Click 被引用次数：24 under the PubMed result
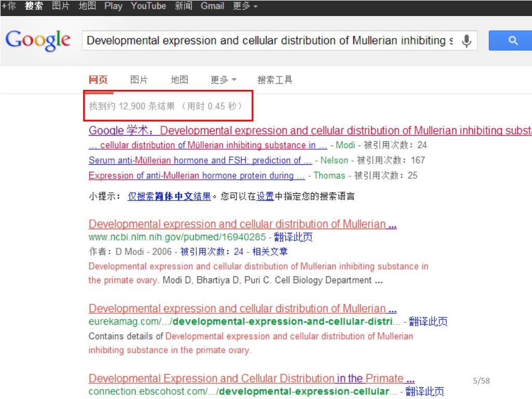This screenshot has width=532, height=399. point(212,251)
